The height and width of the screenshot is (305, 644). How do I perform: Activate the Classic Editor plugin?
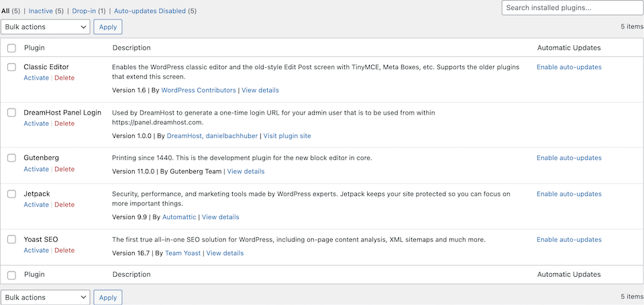(36, 78)
